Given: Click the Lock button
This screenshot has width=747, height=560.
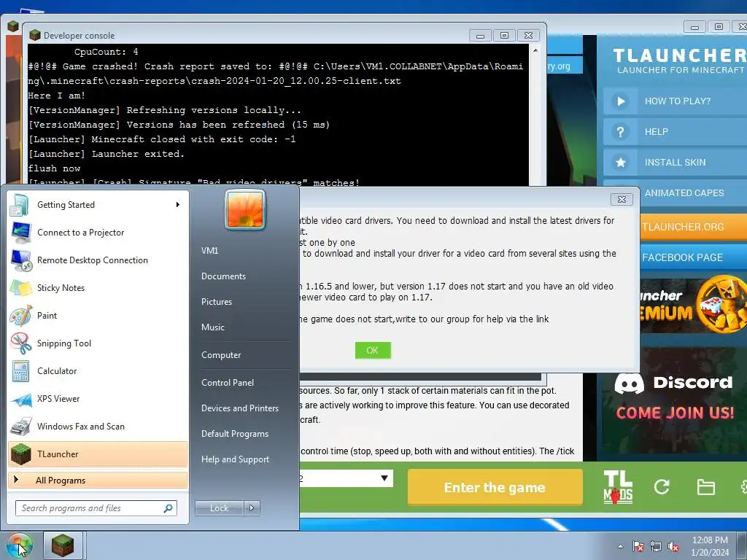Looking at the screenshot, I should (219, 508).
